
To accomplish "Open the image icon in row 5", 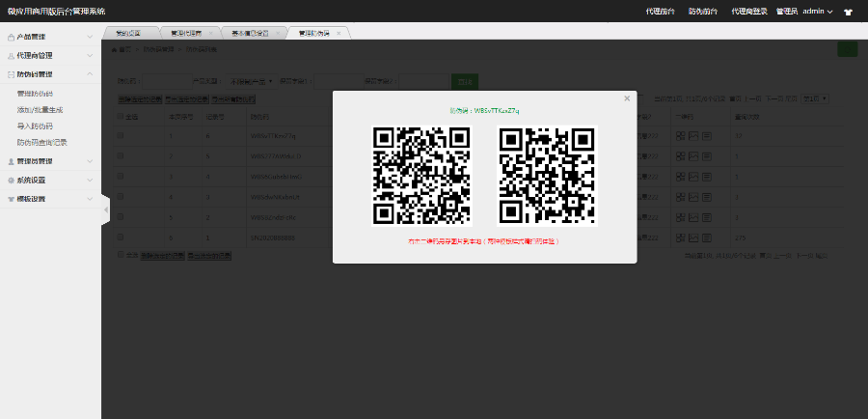I will (x=693, y=217).
